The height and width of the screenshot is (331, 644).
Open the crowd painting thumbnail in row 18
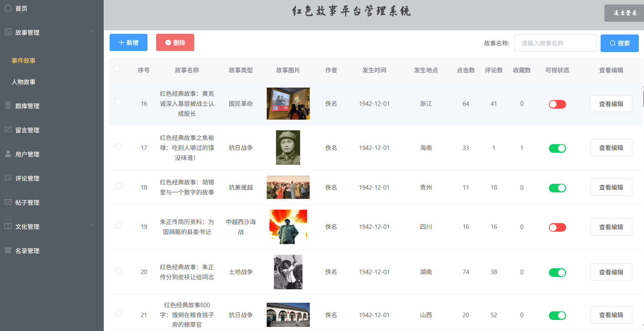point(288,187)
